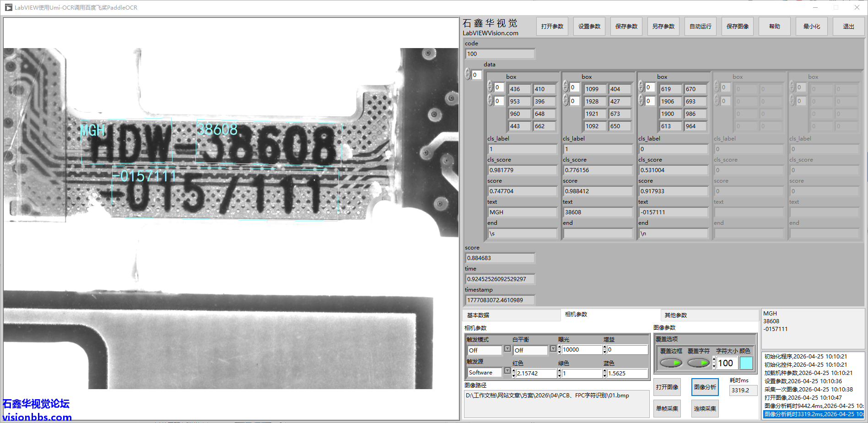Open the cyan 颜色 color swatch
Screen dimensions: 868x423
coord(746,363)
